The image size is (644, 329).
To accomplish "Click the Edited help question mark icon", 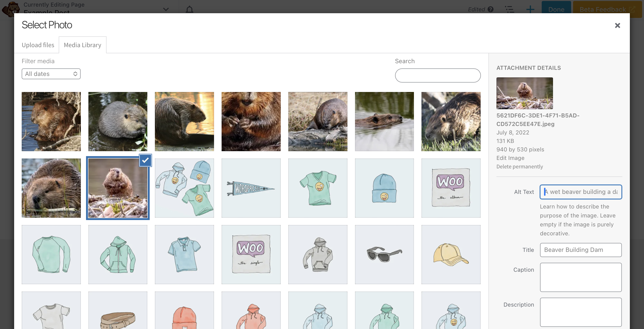I will 491,9.
